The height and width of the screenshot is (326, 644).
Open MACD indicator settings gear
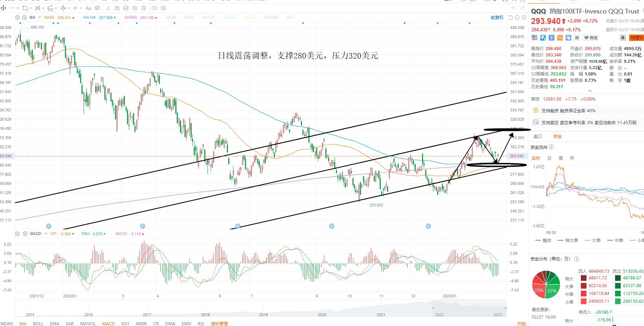coord(17,234)
